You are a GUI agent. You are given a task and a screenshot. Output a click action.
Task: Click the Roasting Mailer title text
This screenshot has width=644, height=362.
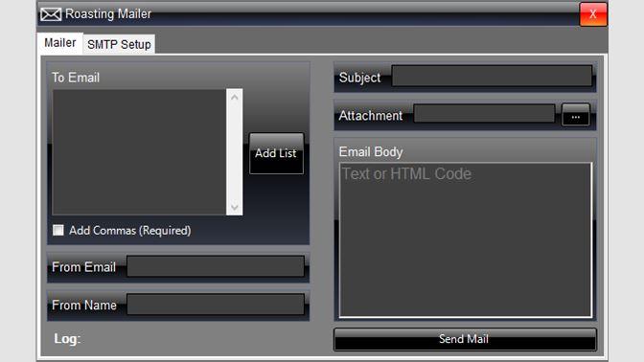(108, 14)
